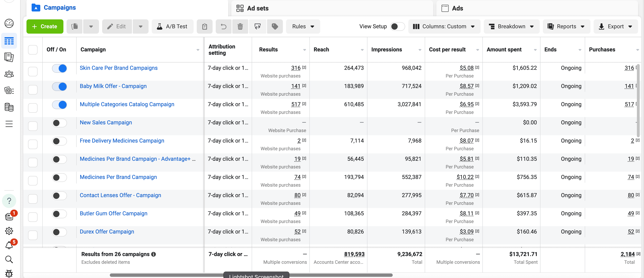Delete selected campaigns with the trash icon
The height and width of the screenshot is (278, 644).
[x=240, y=26]
